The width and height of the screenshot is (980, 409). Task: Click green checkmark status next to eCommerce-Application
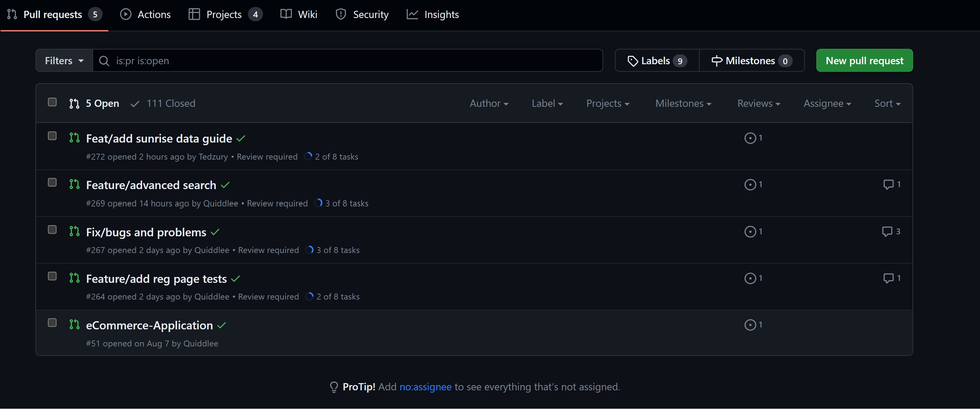click(x=221, y=325)
